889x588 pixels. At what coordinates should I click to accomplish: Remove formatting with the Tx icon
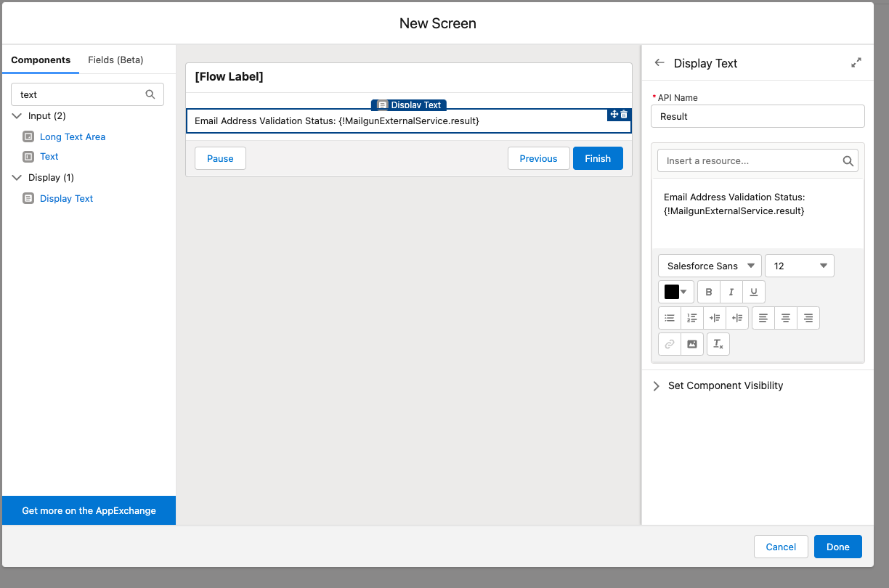point(718,344)
